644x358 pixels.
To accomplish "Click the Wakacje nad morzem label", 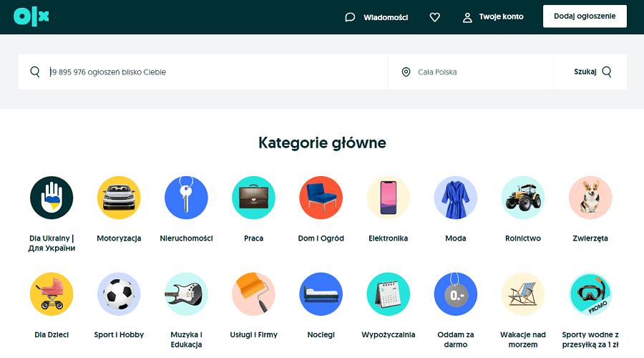I will click(x=523, y=339).
